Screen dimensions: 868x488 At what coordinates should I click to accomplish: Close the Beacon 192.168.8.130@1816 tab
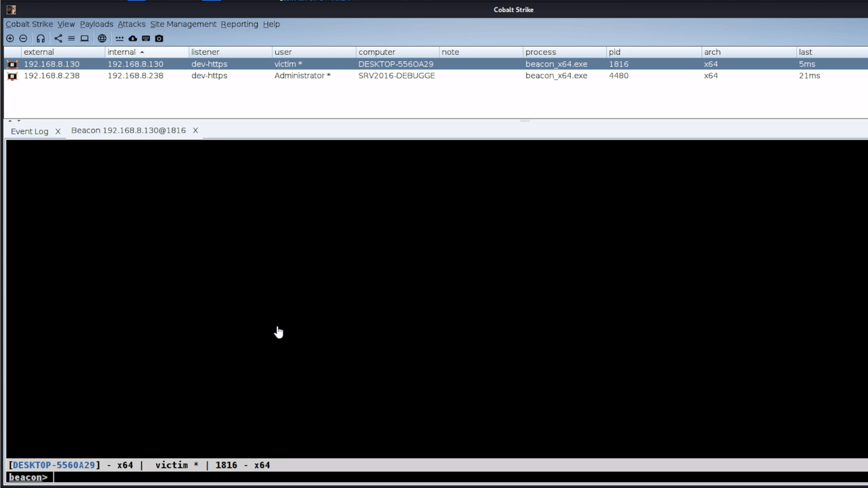tap(195, 130)
